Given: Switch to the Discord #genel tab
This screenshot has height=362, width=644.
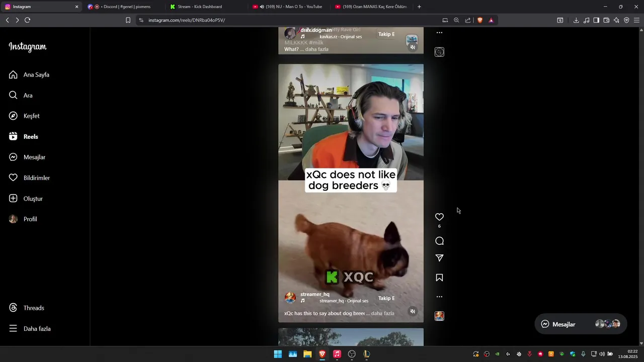Looking at the screenshot, I should point(124,7).
